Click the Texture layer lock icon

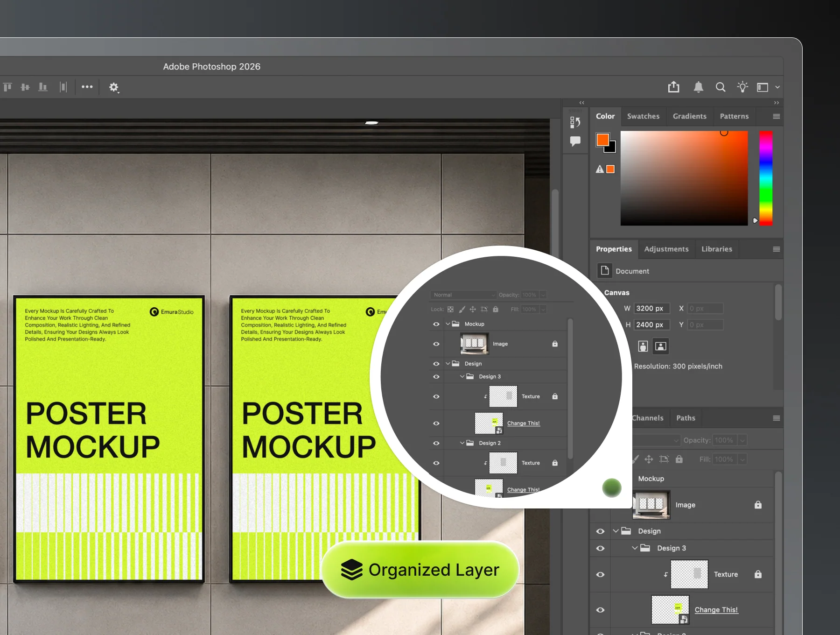[758, 574]
